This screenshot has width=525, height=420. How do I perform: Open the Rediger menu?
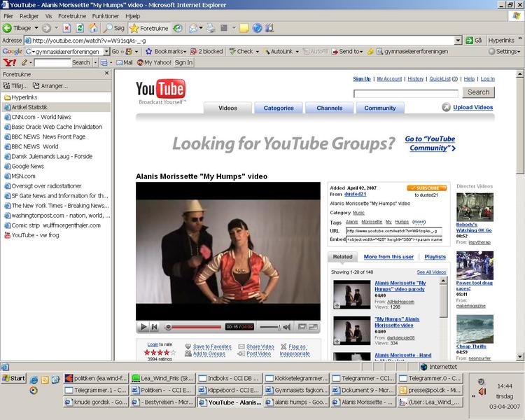(29, 16)
